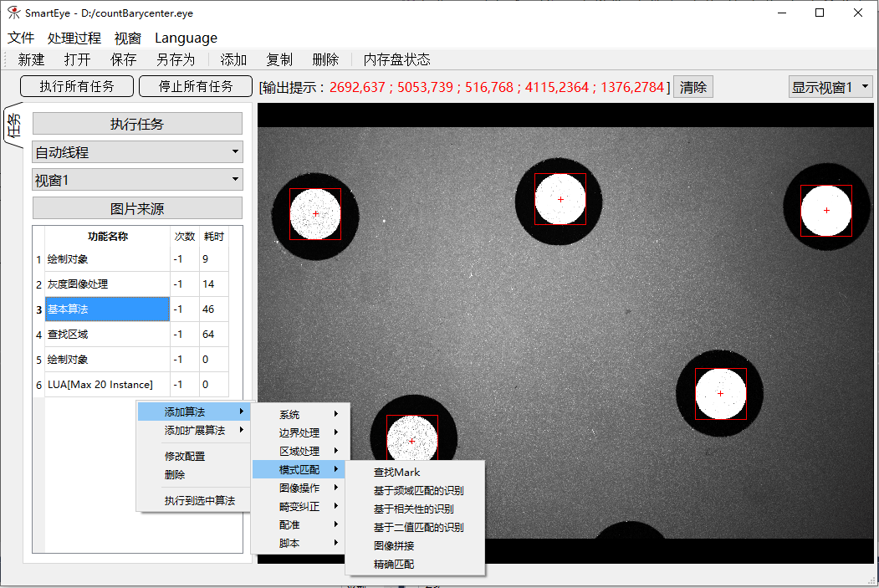The image size is (879, 588).
Task: Add an item using the 添加 toolbar entry
Action: pyautogui.click(x=233, y=59)
